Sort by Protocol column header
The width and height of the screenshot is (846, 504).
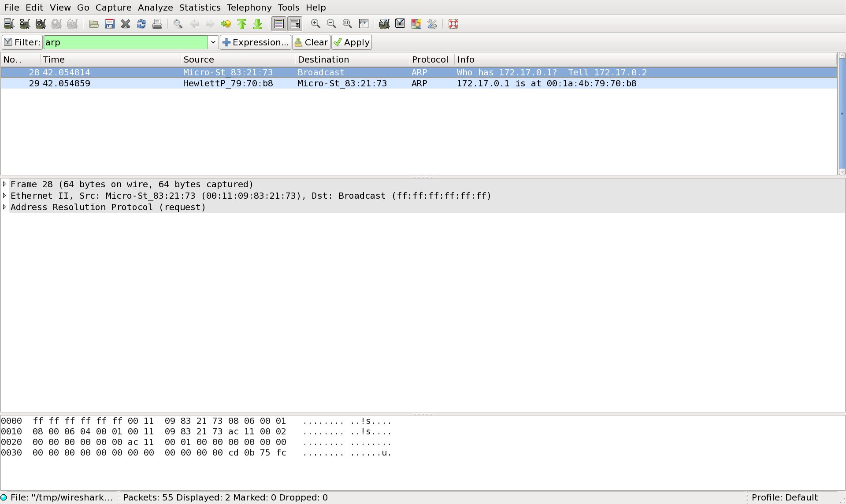(432, 59)
